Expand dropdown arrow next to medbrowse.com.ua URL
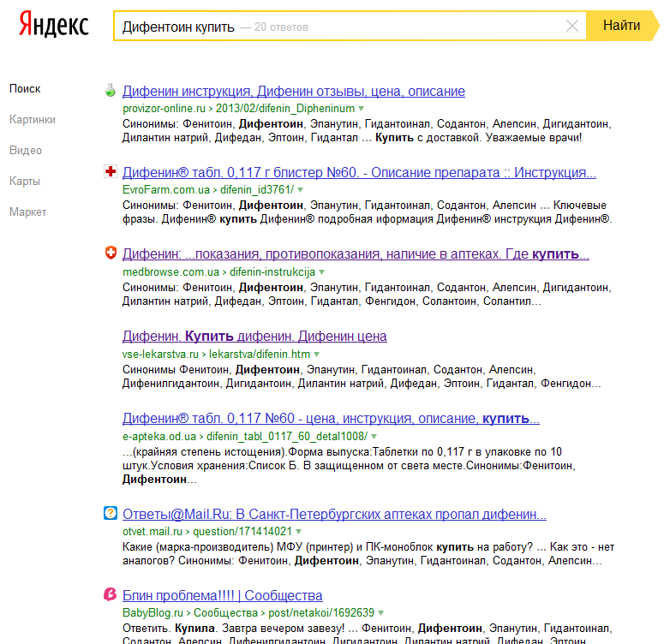The image size is (664, 644). click(322, 272)
